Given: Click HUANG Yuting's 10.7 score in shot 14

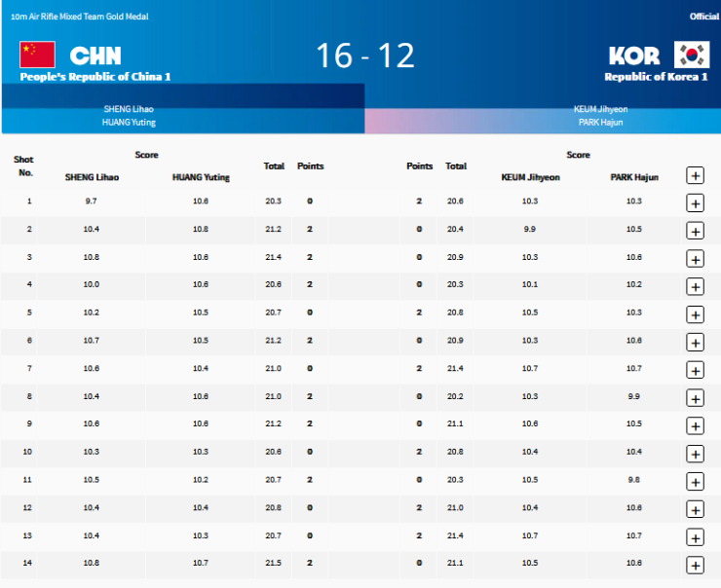Looking at the screenshot, I should tap(201, 563).
